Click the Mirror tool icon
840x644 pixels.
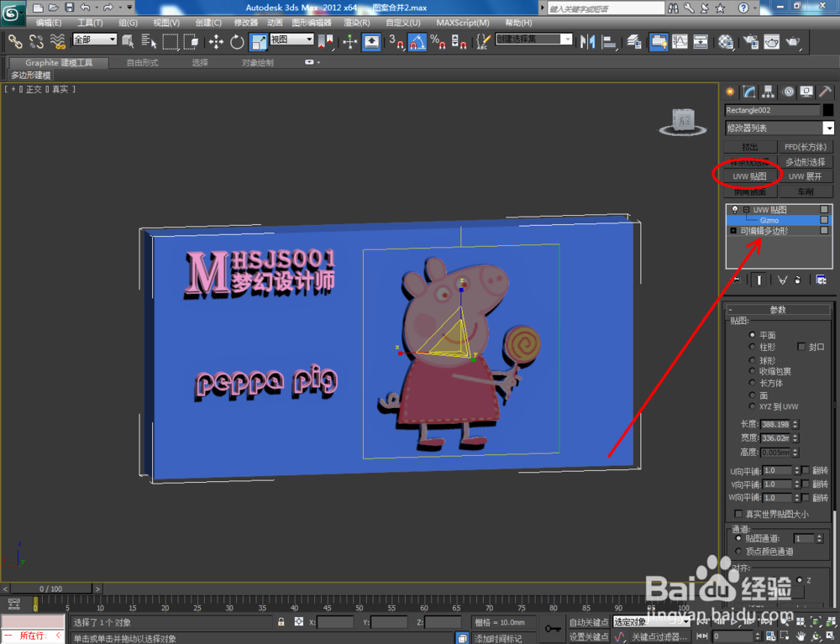tap(588, 41)
